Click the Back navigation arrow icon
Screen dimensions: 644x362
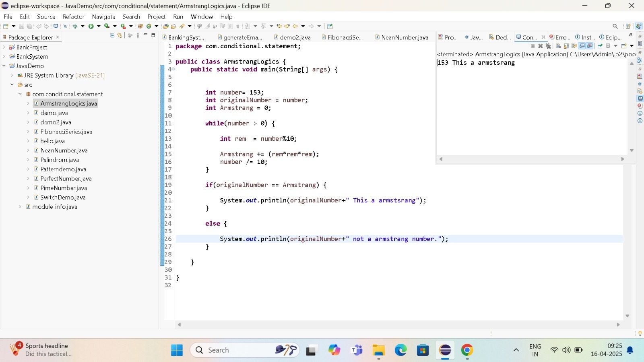(295, 26)
